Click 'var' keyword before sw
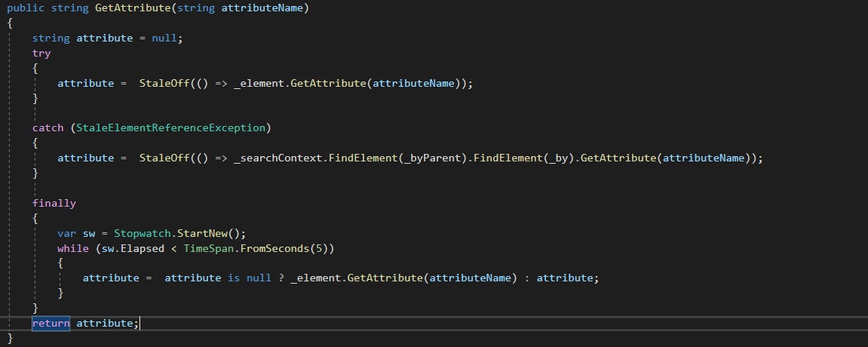 [x=67, y=233]
